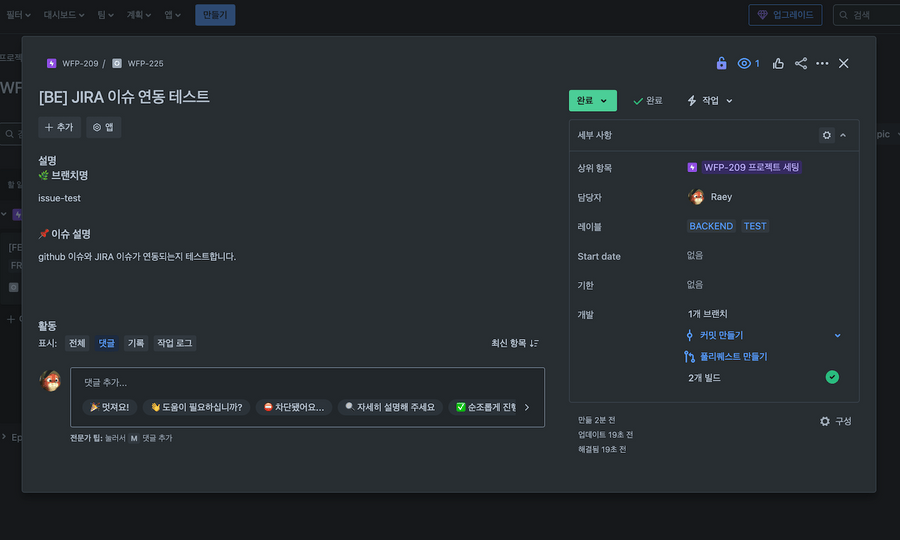The height and width of the screenshot is (540, 900).
Task: Show 전체 activity tab
Action: click(x=77, y=343)
